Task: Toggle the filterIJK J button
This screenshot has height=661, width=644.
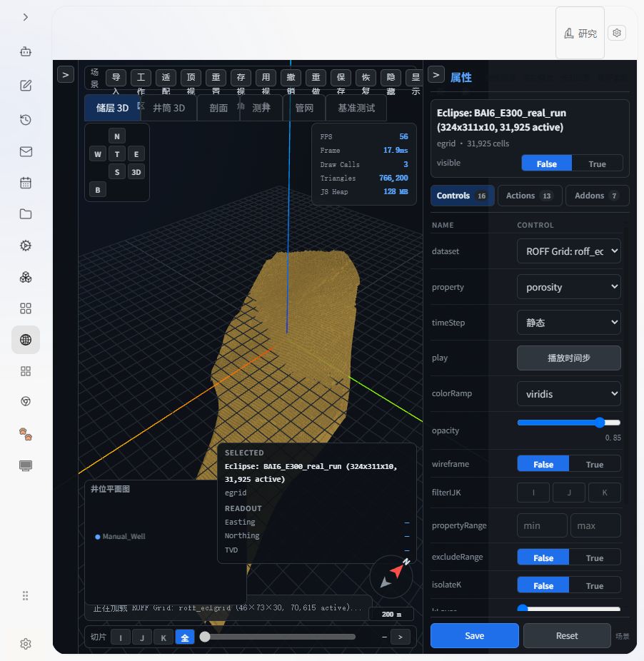Action: [569, 493]
